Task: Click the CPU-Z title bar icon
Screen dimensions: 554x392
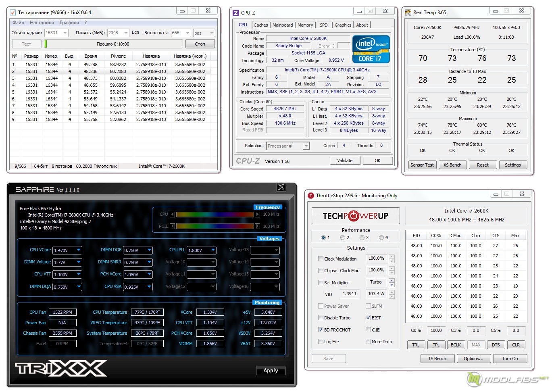Action: 236,13
